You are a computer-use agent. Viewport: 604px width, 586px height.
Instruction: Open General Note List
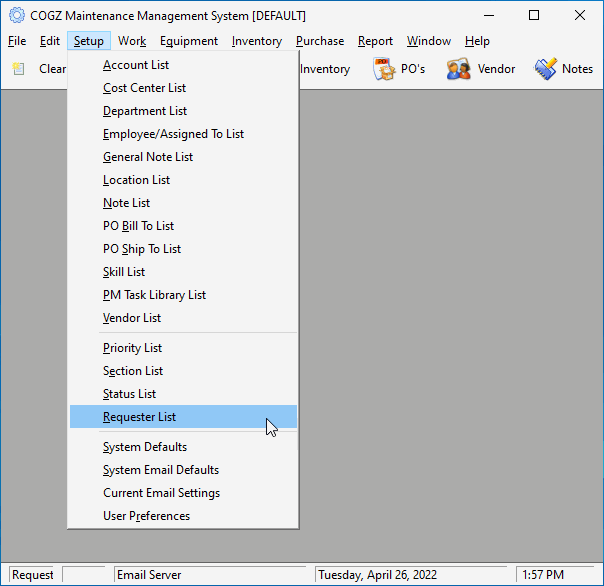(183, 157)
